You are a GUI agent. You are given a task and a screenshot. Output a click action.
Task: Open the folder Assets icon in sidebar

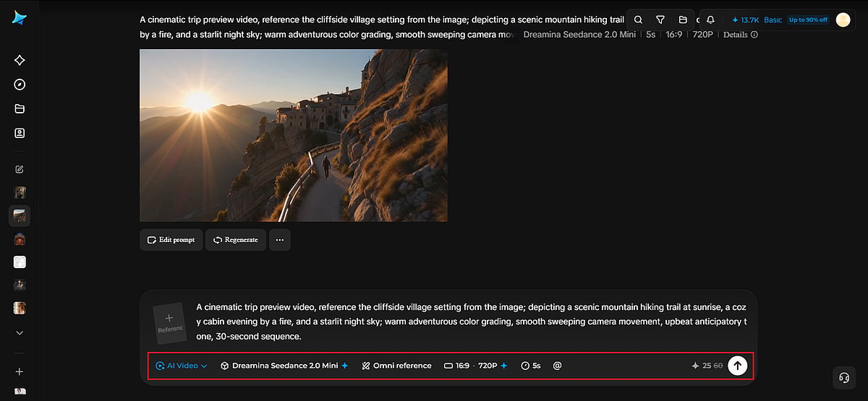(20, 109)
